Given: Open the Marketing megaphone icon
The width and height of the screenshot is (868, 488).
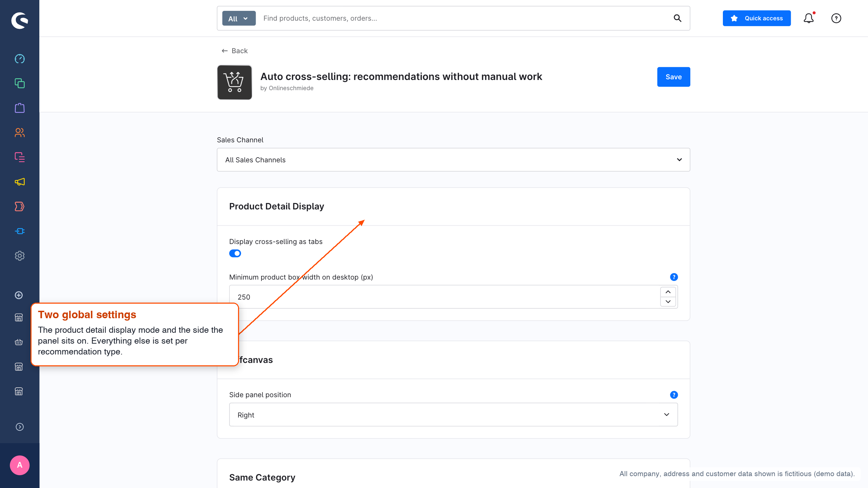Looking at the screenshot, I should [20, 182].
